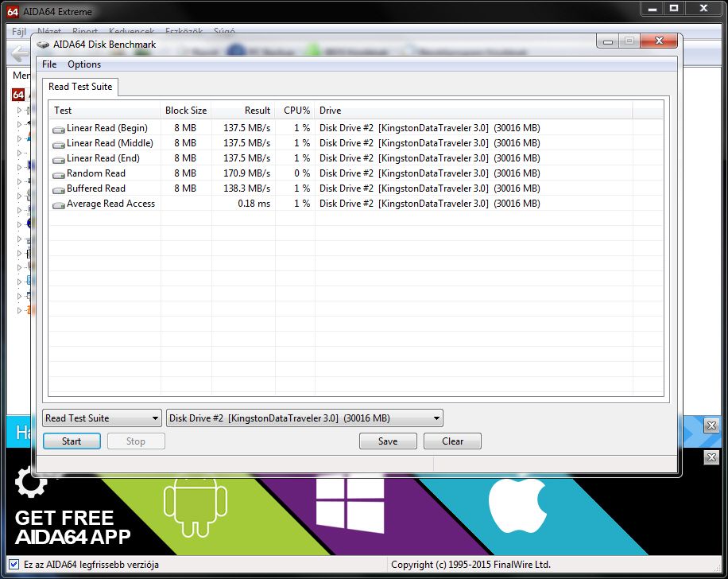Click the 0.18 ms result value
The height and width of the screenshot is (579, 728).
254,204
